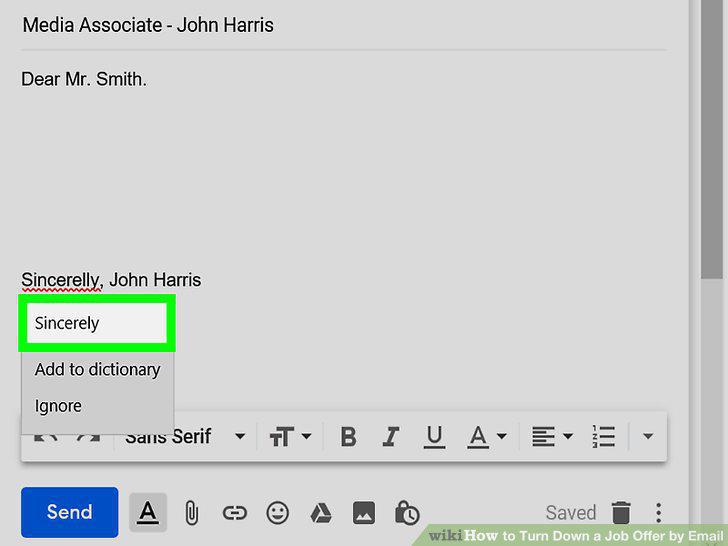Open the text alignment dropdown
Screen dimensions: 728x546
pos(552,436)
